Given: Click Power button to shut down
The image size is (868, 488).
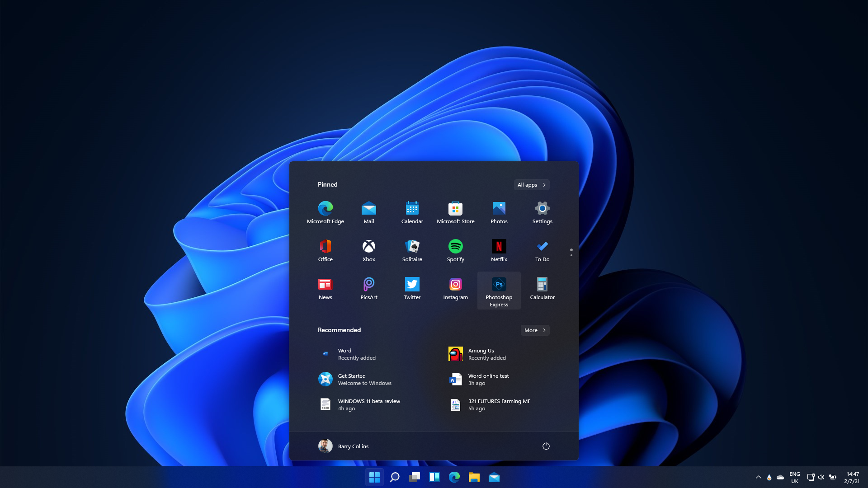Looking at the screenshot, I should [x=546, y=446].
